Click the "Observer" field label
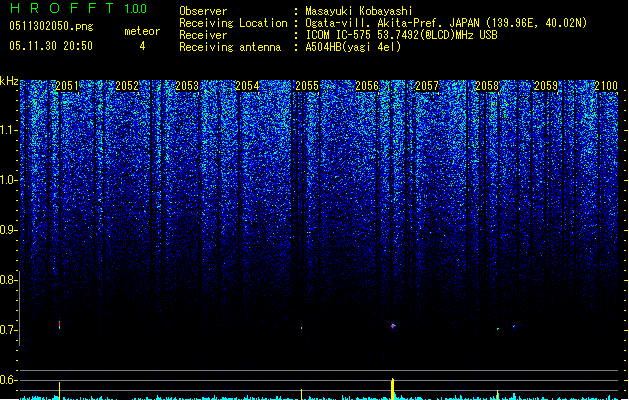 (x=203, y=11)
